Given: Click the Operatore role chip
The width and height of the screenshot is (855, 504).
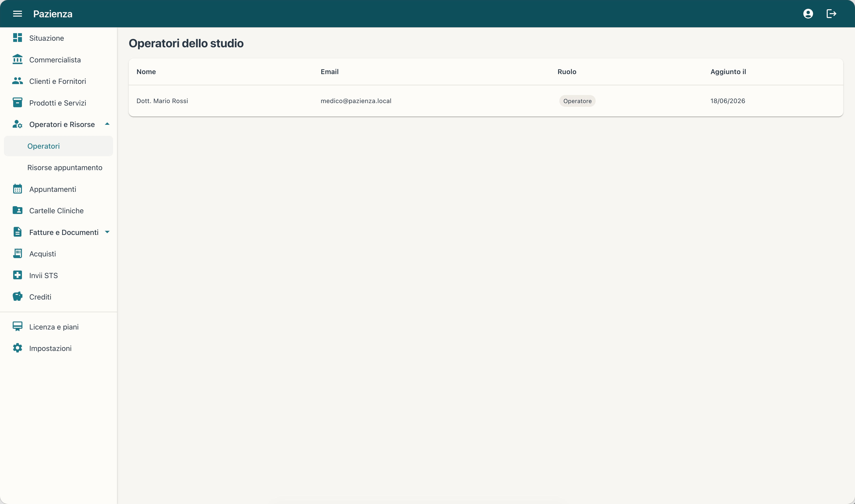Looking at the screenshot, I should pos(577,101).
